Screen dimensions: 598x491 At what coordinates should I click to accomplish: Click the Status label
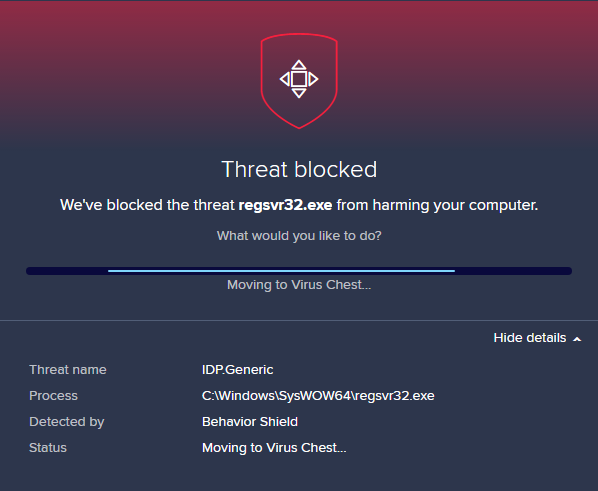(48, 448)
